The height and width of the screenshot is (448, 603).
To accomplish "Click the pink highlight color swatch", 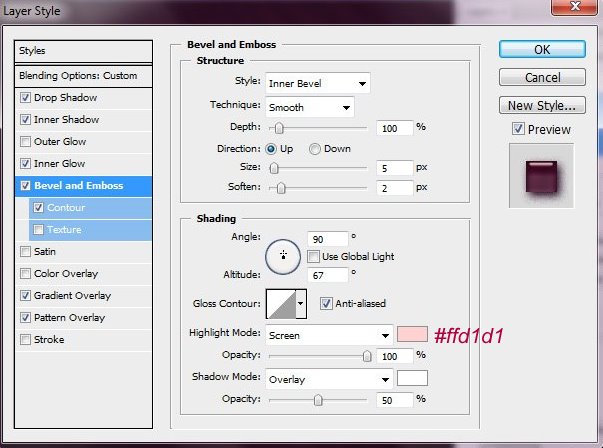I will [x=412, y=335].
